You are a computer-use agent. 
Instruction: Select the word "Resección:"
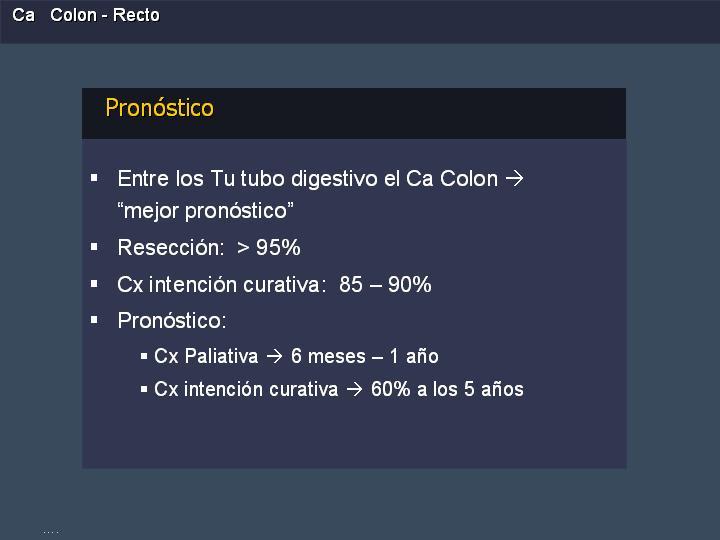(x=171, y=248)
